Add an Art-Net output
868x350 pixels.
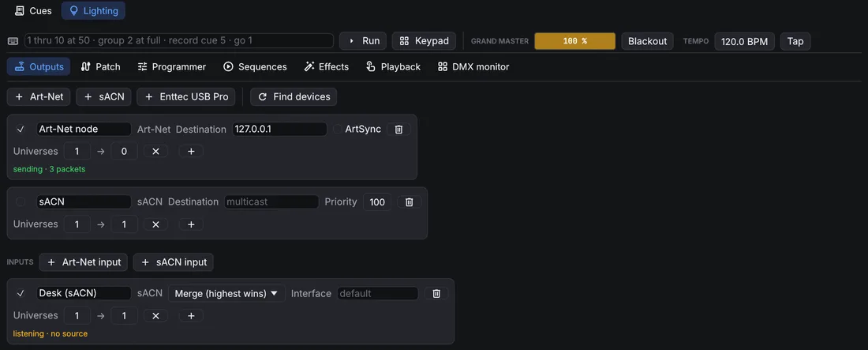pos(39,96)
